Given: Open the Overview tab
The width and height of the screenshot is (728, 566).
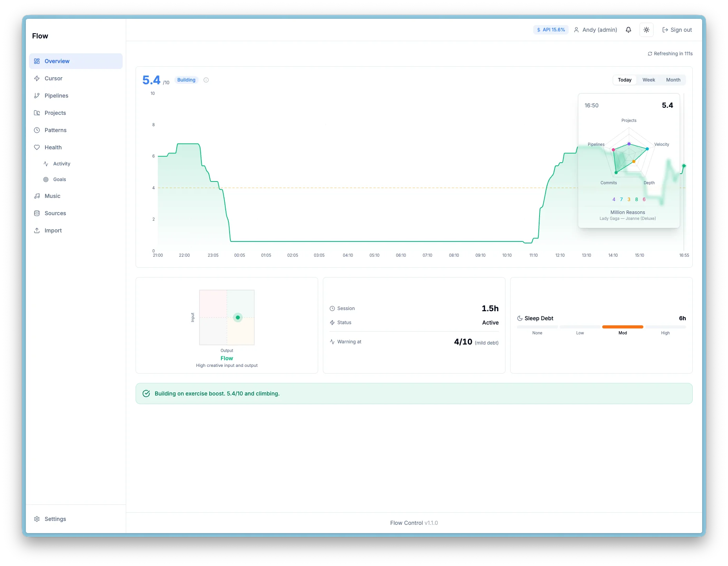Looking at the screenshot, I should pos(57,61).
